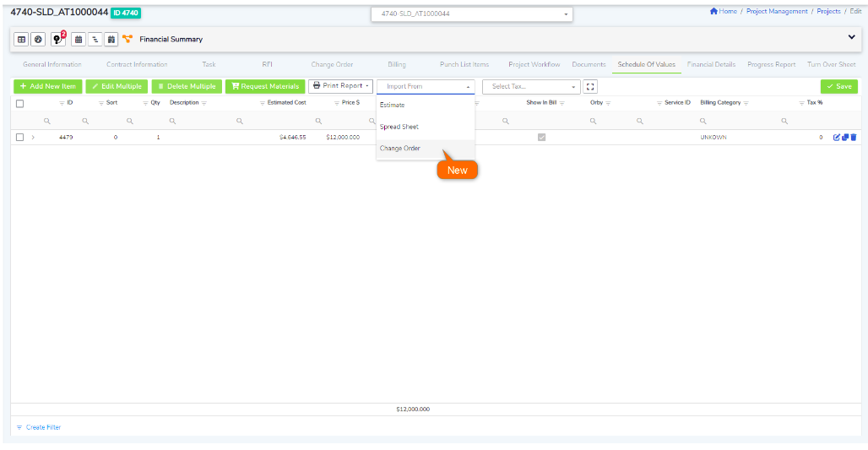
Task: Open the dashboard gauge icon
Action: click(38, 40)
